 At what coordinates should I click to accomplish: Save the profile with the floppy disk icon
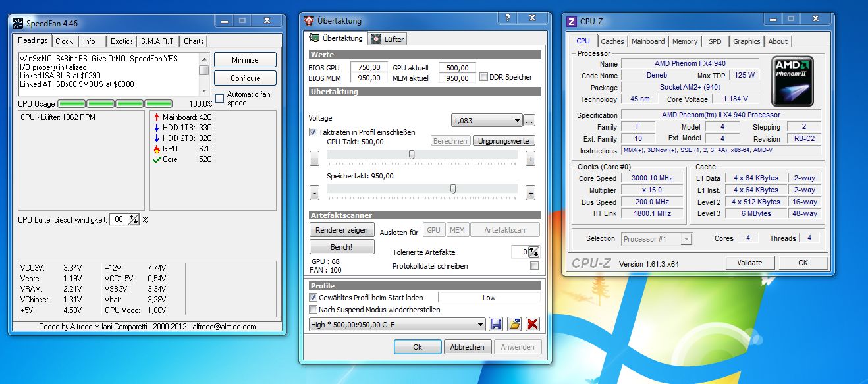pos(496,324)
